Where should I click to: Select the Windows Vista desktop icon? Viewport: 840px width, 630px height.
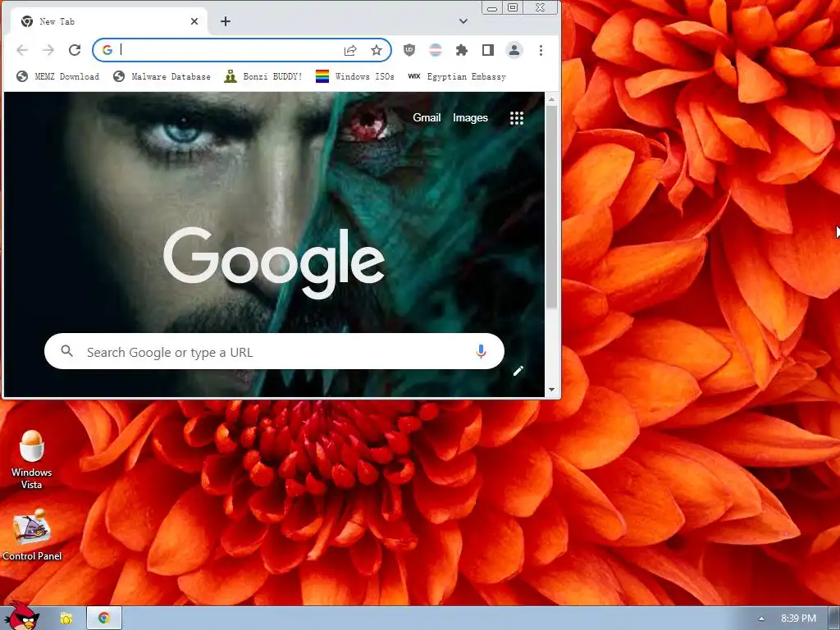coord(32,460)
